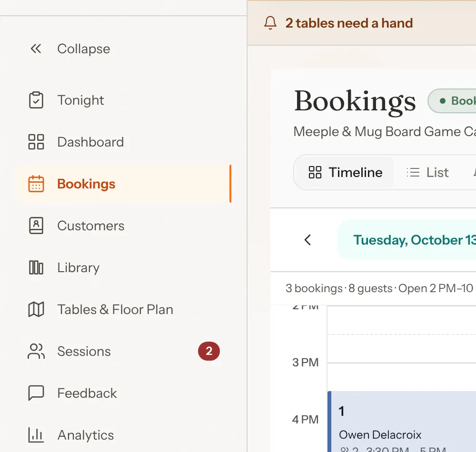Viewport: 476px width, 452px height.
Task: Click the Customers contact-book icon
Action: tap(36, 226)
